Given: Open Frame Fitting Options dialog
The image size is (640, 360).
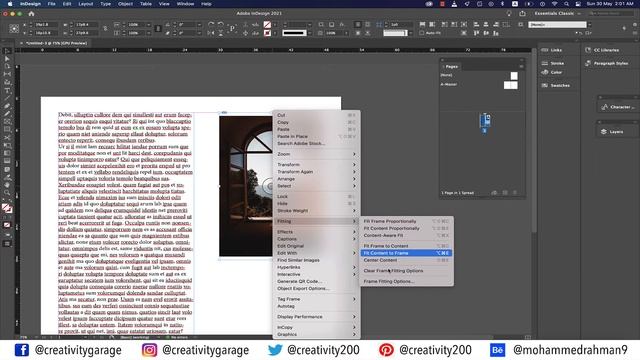Looking at the screenshot, I should tap(406, 281).
